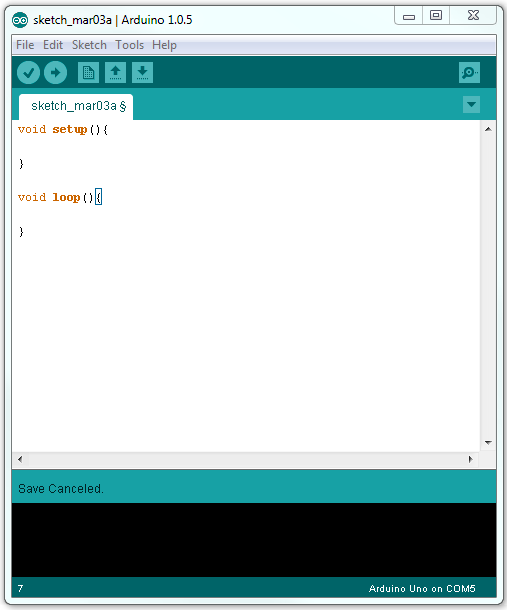Minimize the Arduino window
This screenshot has height=610, width=507.
409,16
